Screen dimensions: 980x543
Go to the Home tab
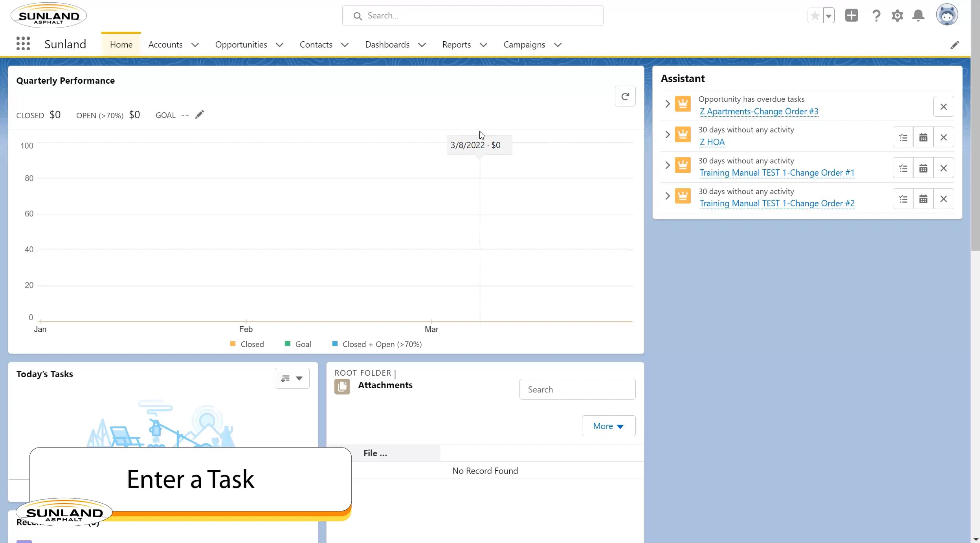pos(121,45)
